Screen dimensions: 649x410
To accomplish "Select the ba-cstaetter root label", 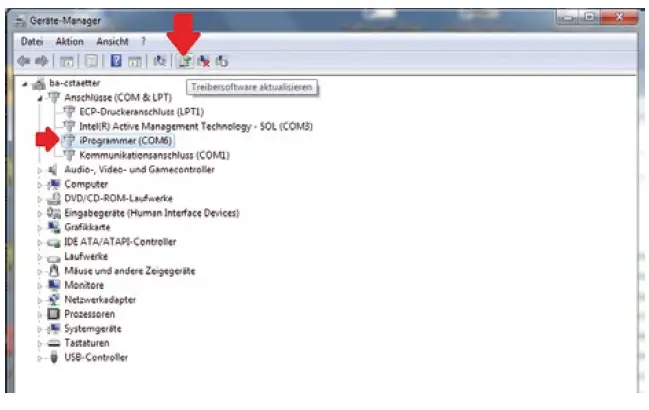I will [x=75, y=83].
